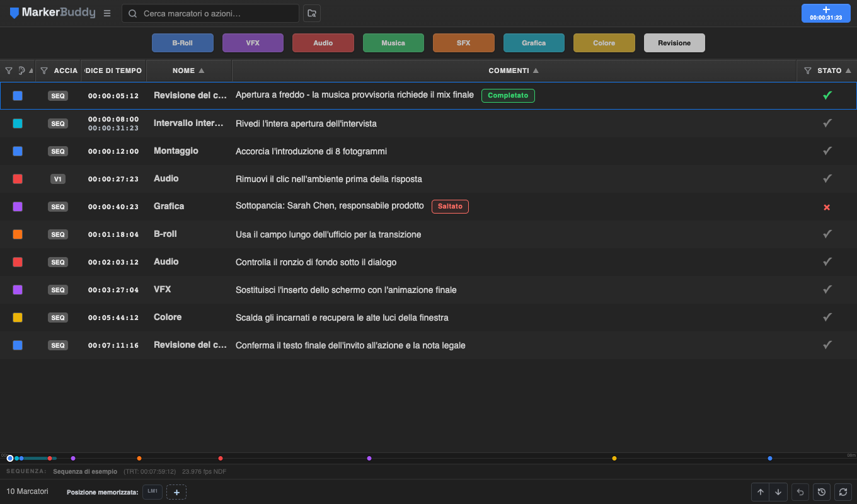
Task: Click the folder search icon beside search field
Action: pyautogui.click(x=311, y=13)
